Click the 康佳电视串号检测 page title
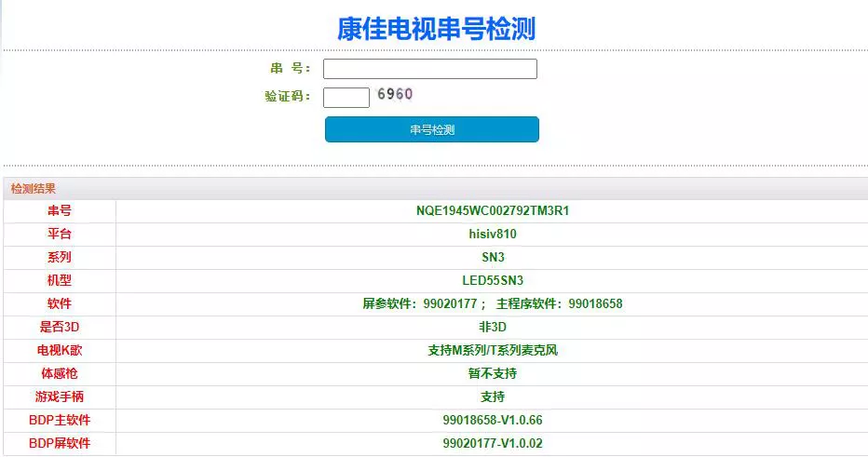This screenshot has width=868, height=457. pyautogui.click(x=436, y=29)
